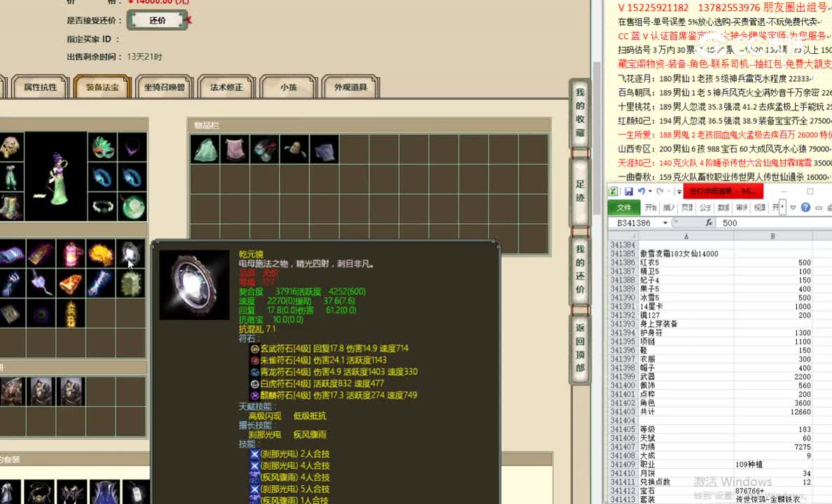Select the purple mask icon in equipment grid
Viewport: 832px width, 504px height.
pyautogui.click(x=103, y=147)
